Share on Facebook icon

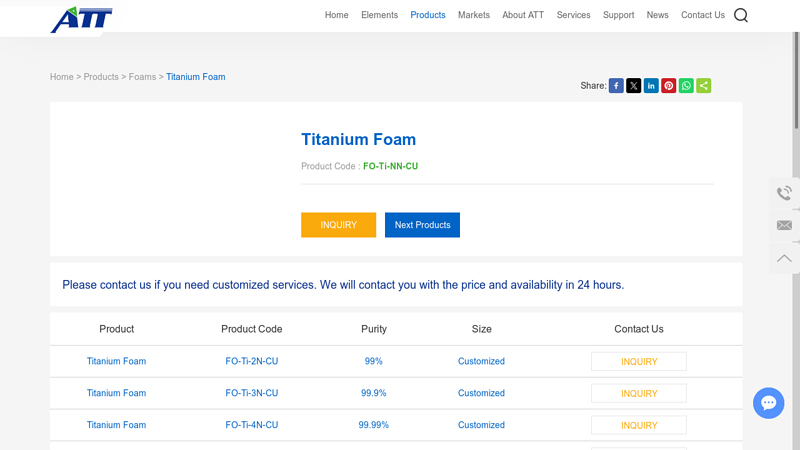tap(616, 86)
